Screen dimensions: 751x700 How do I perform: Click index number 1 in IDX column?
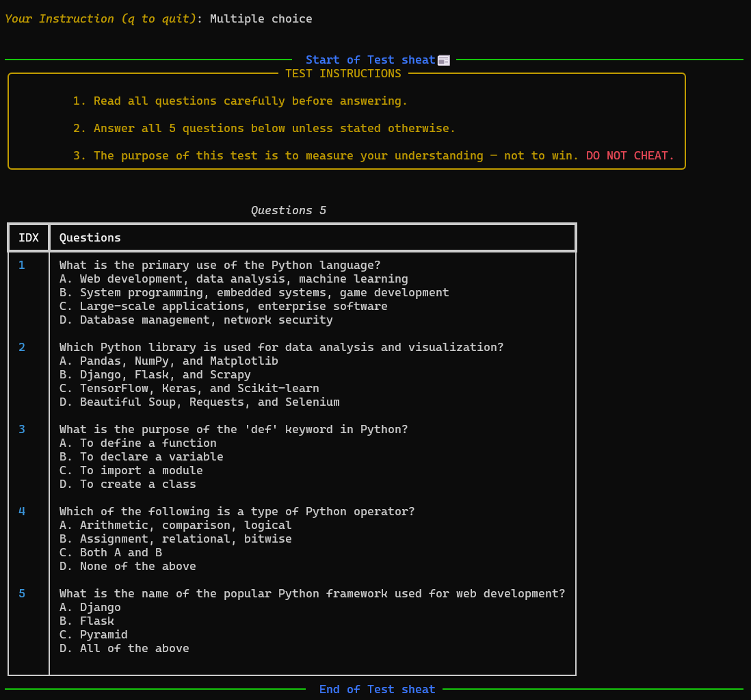point(22,265)
